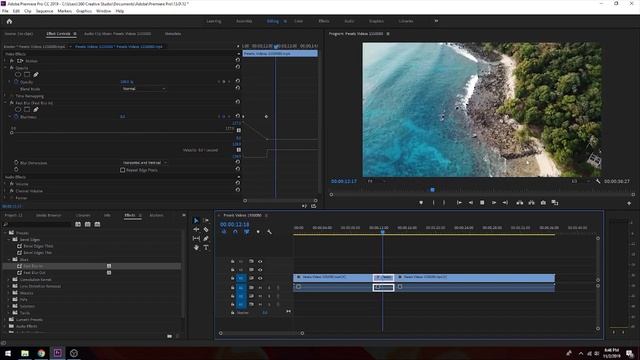Create ellipse mask under Fast Blur effect
Viewport: 640px width, 360px height.
(18, 109)
